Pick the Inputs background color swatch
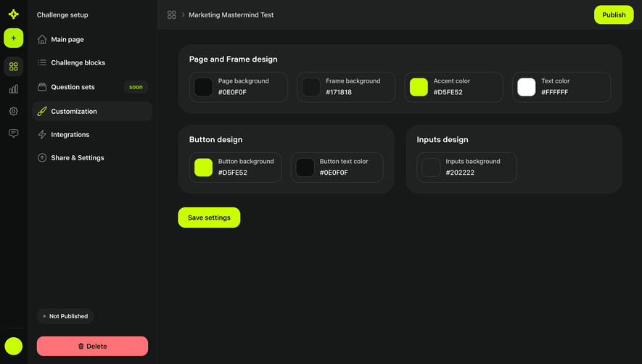 point(431,167)
